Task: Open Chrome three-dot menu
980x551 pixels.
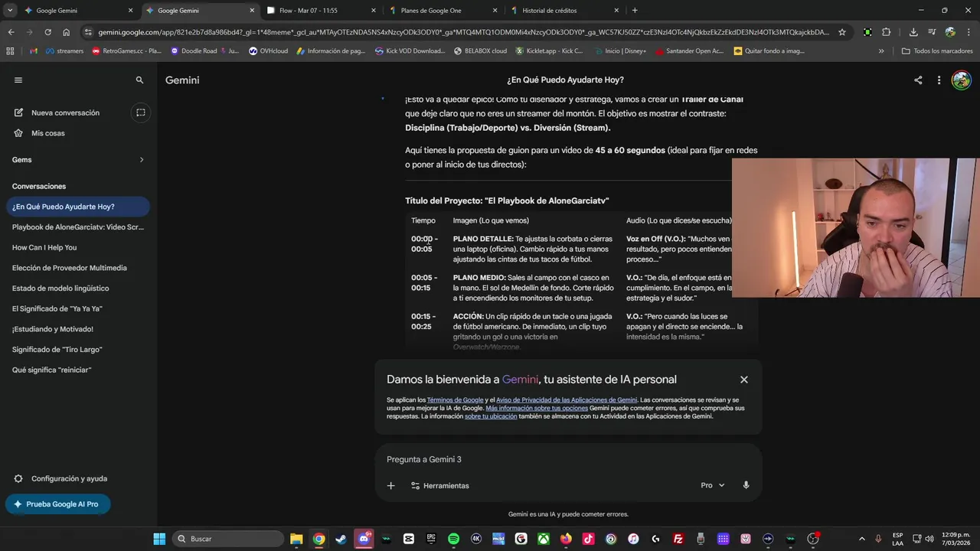Action: point(969,32)
